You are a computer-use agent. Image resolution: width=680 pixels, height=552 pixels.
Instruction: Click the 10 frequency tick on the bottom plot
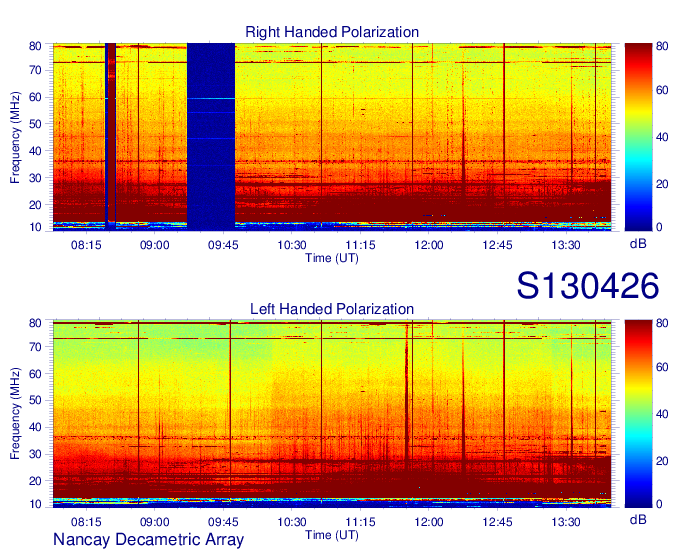(x=35, y=504)
